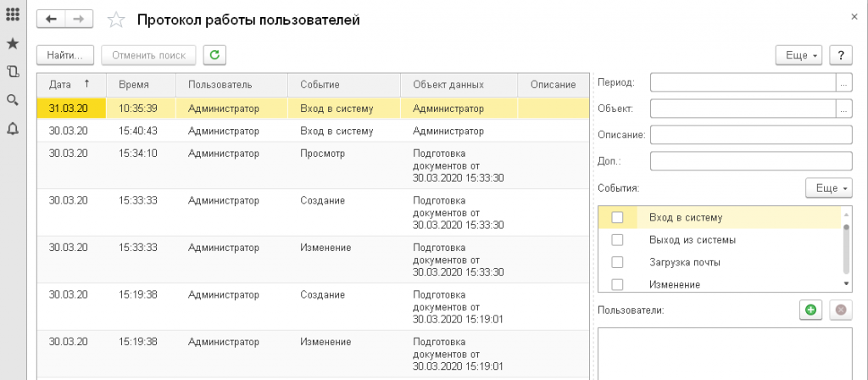This screenshot has width=868, height=380.
Task: Click the search magnifier in sidebar
Action: click(x=13, y=100)
